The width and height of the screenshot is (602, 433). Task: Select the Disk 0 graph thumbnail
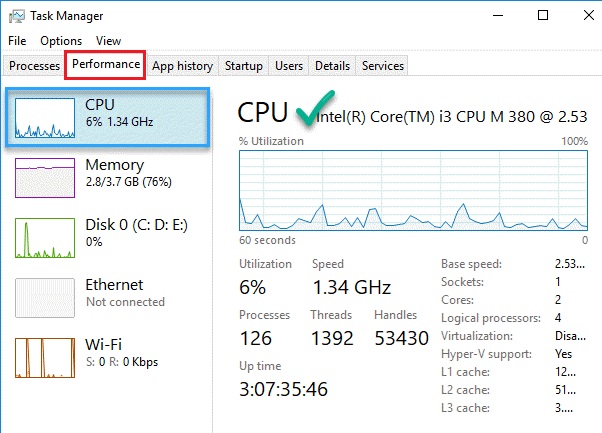[44, 237]
